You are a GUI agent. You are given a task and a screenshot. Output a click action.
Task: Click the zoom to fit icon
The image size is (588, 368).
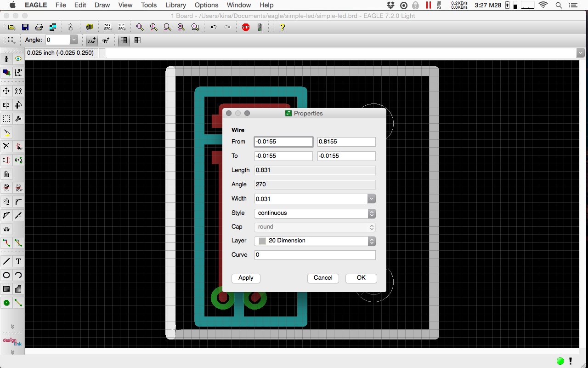(140, 27)
